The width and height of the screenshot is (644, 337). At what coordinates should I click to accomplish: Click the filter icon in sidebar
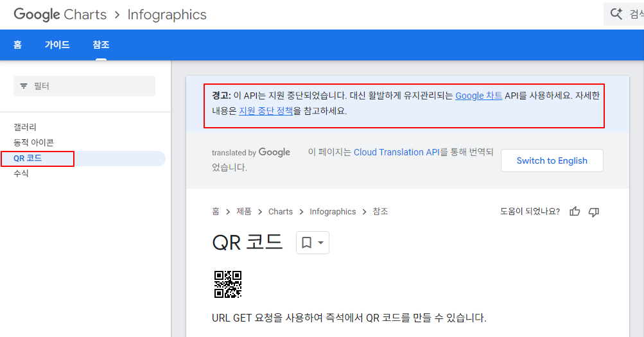[24, 86]
